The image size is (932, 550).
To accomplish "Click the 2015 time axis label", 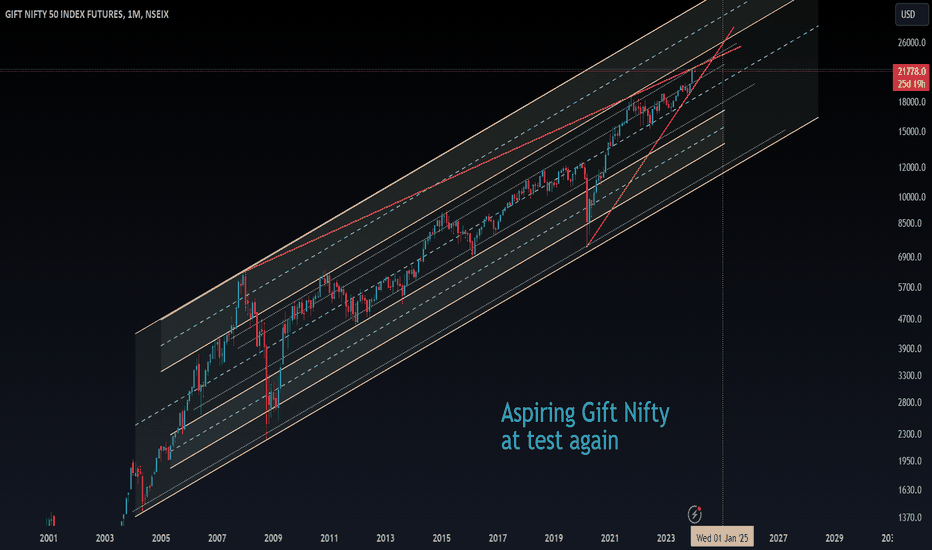I will [x=442, y=538].
